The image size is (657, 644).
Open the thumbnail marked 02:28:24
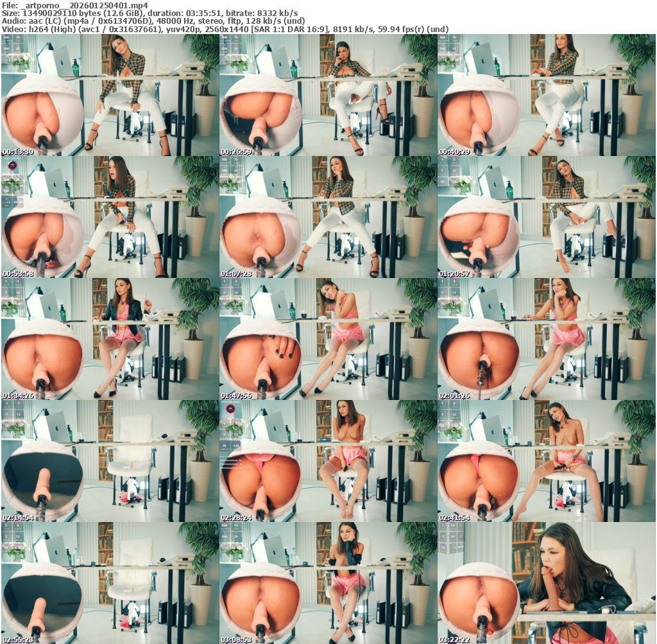pos(328,461)
